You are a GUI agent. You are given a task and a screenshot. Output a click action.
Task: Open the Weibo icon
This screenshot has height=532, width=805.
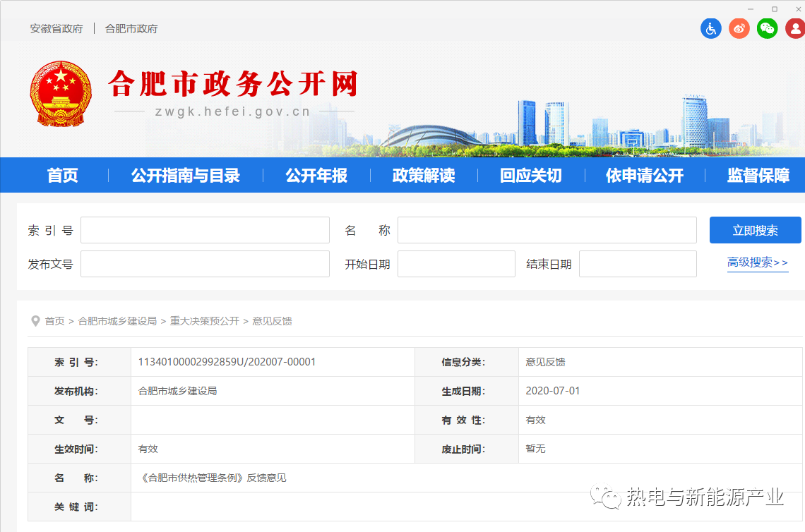pos(739,28)
